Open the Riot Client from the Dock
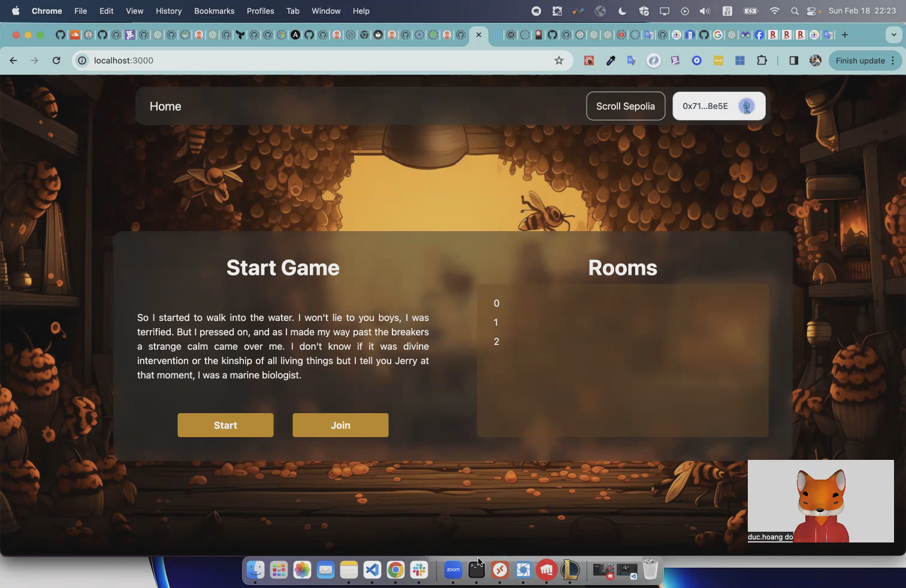906x588 pixels. 546,569
